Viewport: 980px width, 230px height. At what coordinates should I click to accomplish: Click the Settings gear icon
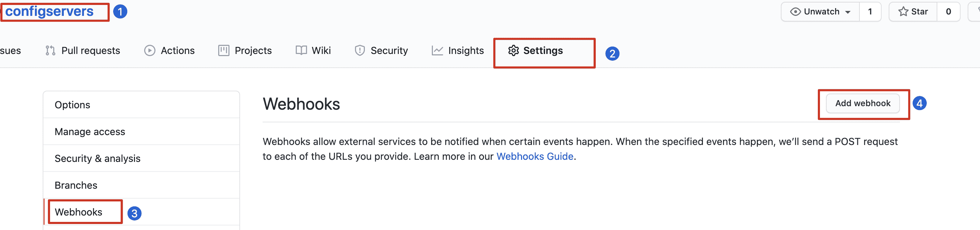pos(513,51)
